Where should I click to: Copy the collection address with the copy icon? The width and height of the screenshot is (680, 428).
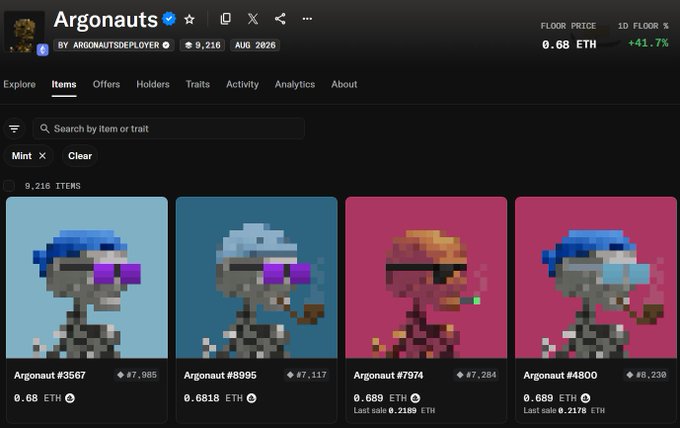point(226,19)
